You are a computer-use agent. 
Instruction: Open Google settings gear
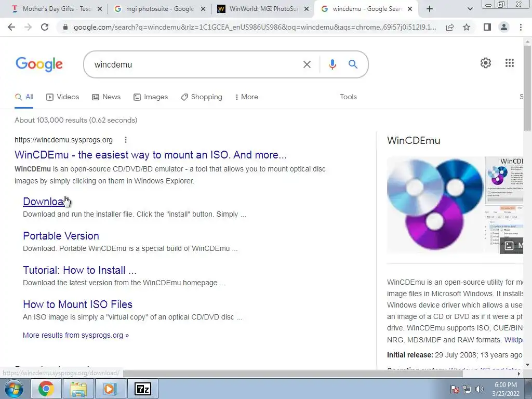point(486,63)
